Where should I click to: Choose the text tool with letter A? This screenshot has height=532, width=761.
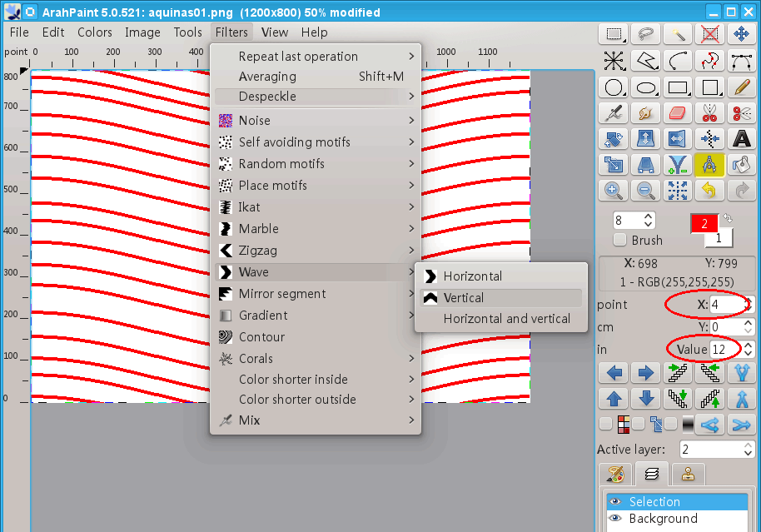click(x=740, y=138)
